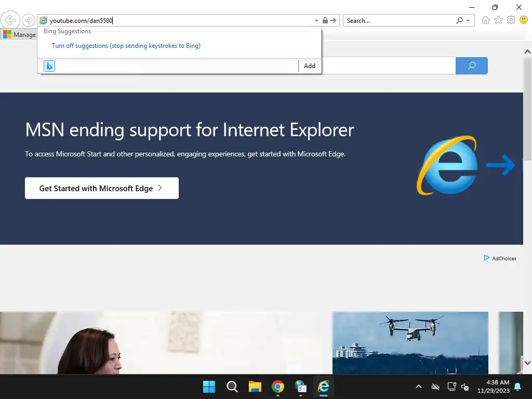532x399 pixels.
Task: Click the muted volume tray icon
Action: point(465,387)
